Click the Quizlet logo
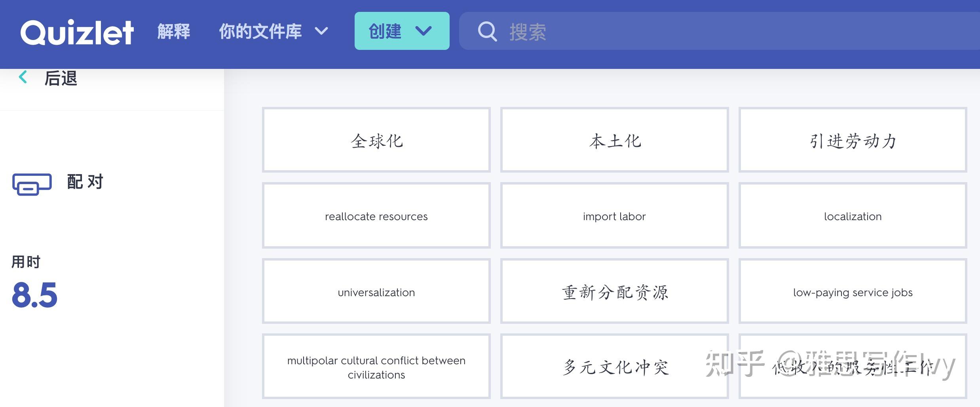Image resolution: width=980 pixels, height=407 pixels. 77,32
